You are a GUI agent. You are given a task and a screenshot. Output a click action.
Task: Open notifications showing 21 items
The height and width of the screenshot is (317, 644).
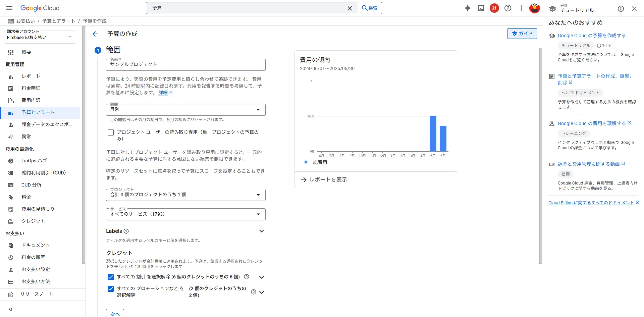[x=494, y=8]
